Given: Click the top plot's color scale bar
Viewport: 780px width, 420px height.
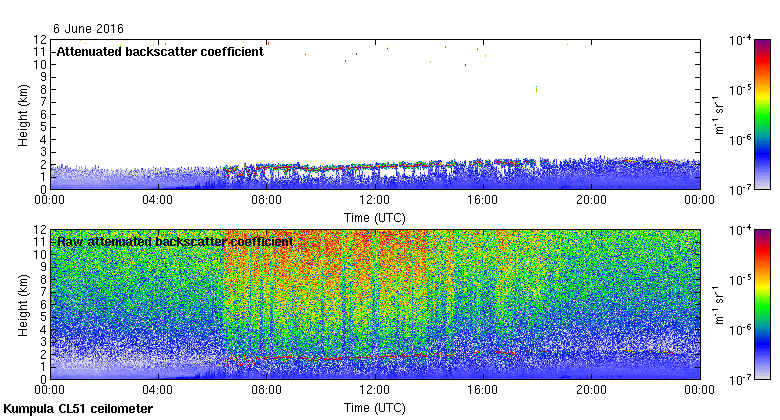Looking at the screenshot, I should [x=762, y=114].
